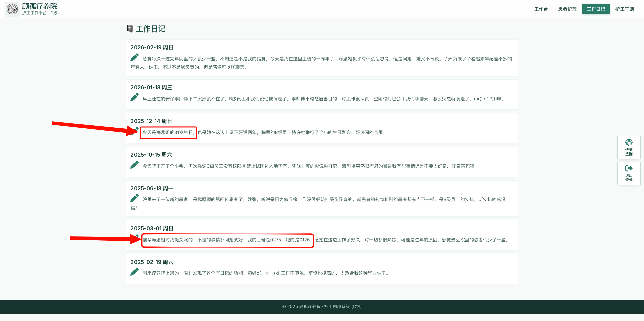Open the 工作台 navigation tab
Screen dimensions: 644x321
[541, 9]
